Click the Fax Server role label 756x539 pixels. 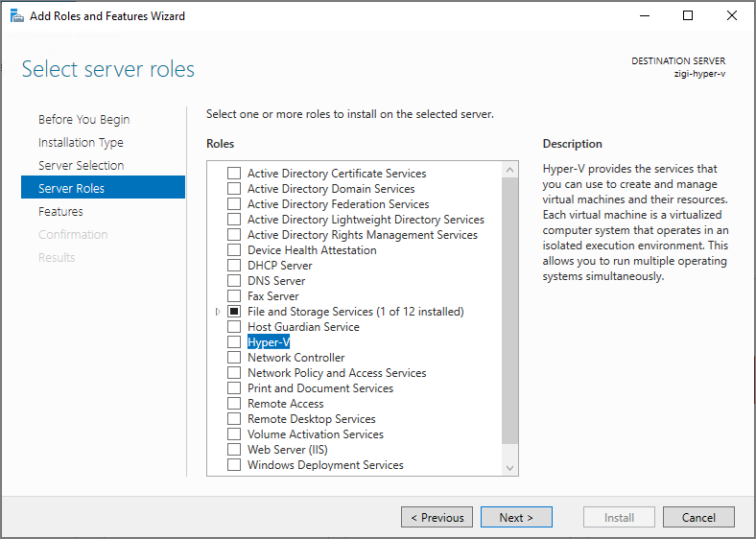point(272,296)
